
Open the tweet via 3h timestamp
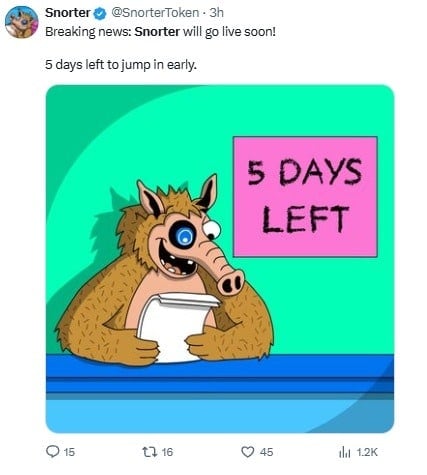(x=216, y=13)
